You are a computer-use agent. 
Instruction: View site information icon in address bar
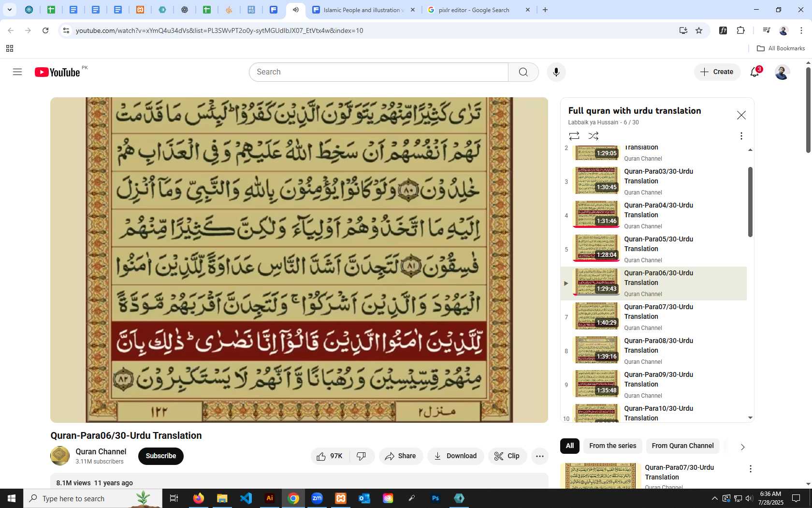pyautogui.click(x=66, y=30)
